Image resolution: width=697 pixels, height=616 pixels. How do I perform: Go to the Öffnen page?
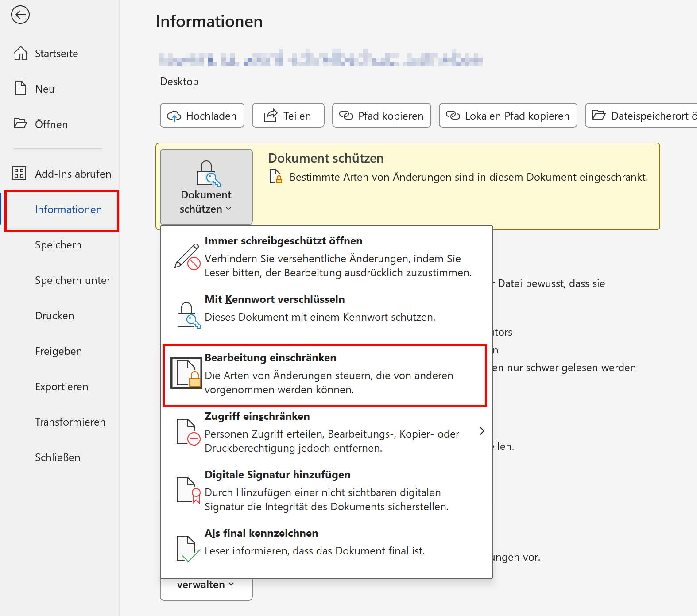pos(60,124)
